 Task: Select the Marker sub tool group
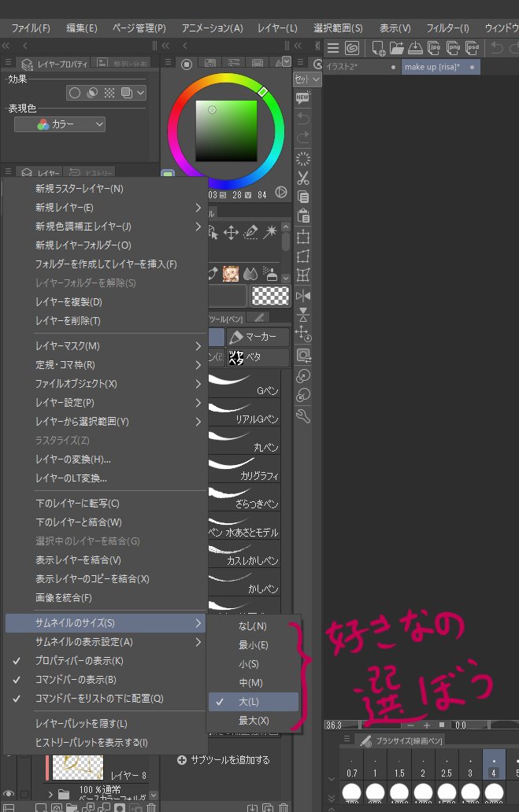coord(258,337)
